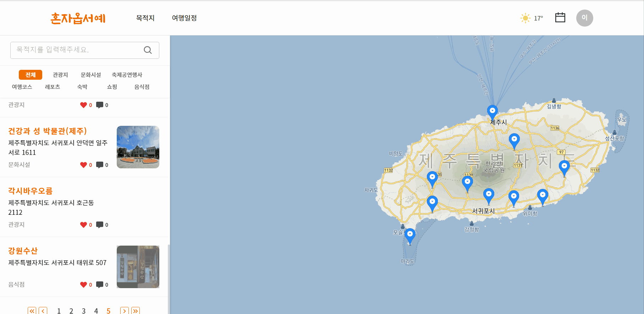Open the 여행일정 menu
This screenshot has height=314, width=644.
pos(184,18)
